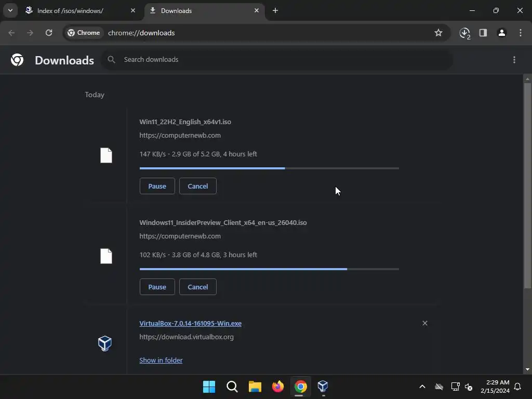Image resolution: width=532 pixels, height=399 pixels.
Task: Pause the Windows11_InsiderPreview download
Action: pyautogui.click(x=157, y=287)
